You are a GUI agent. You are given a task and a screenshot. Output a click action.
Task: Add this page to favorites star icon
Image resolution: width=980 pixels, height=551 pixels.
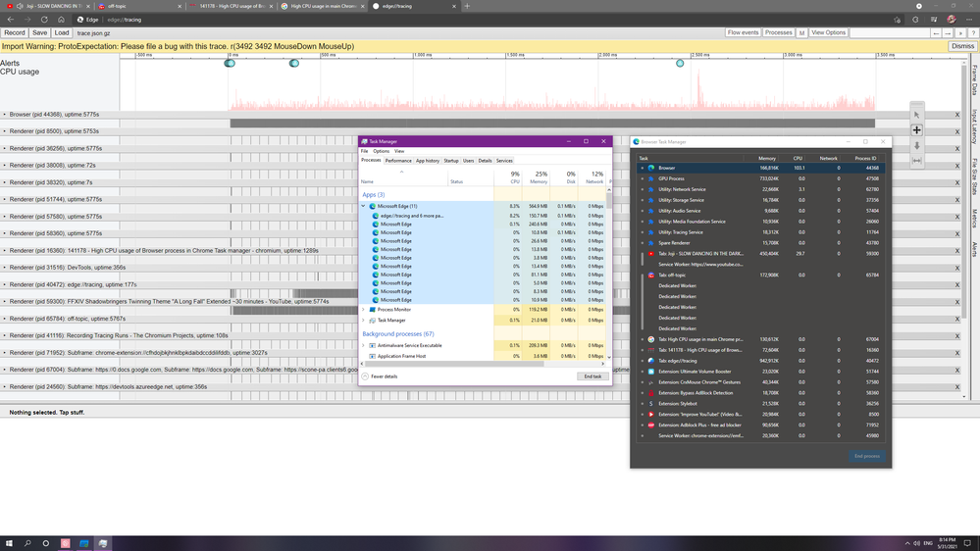pos(897,20)
